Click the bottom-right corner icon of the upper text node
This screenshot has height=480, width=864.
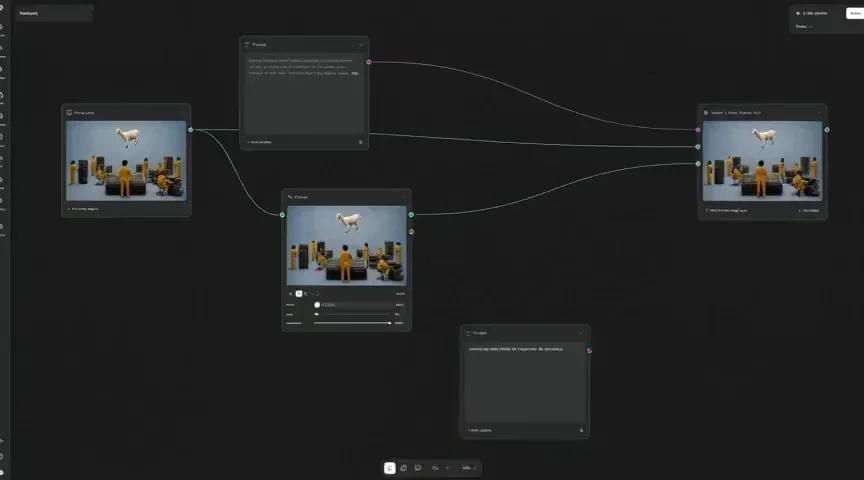tap(361, 142)
